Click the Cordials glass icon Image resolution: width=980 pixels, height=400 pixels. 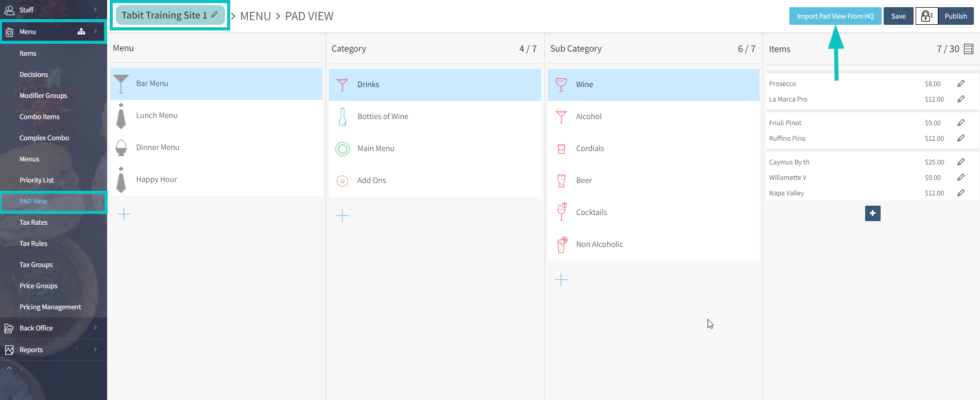pyautogui.click(x=561, y=149)
